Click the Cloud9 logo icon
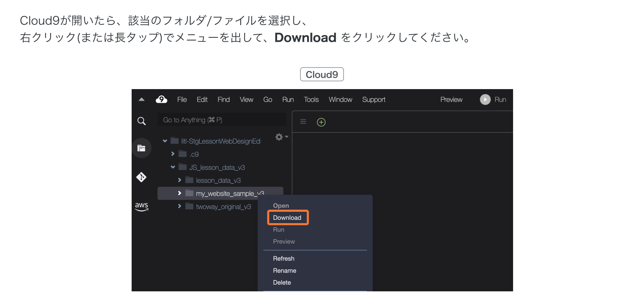Image resolution: width=644 pixels, height=297 pixels. click(161, 100)
